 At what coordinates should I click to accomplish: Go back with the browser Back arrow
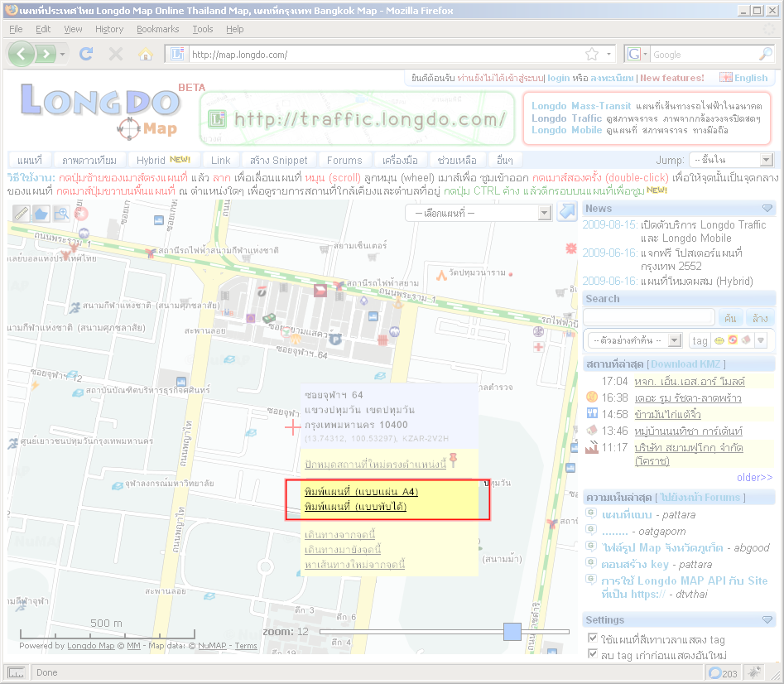pos(21,54)
